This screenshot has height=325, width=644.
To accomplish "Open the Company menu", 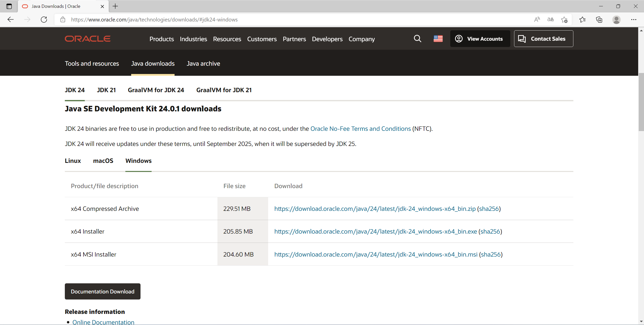I will coord(362,39).
